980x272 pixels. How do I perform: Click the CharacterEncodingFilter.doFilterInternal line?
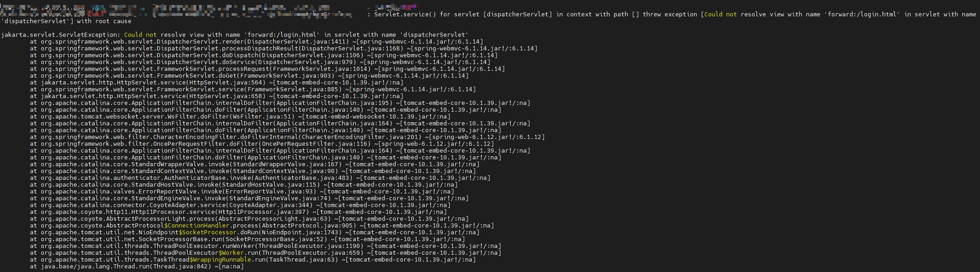click(287, 137)
